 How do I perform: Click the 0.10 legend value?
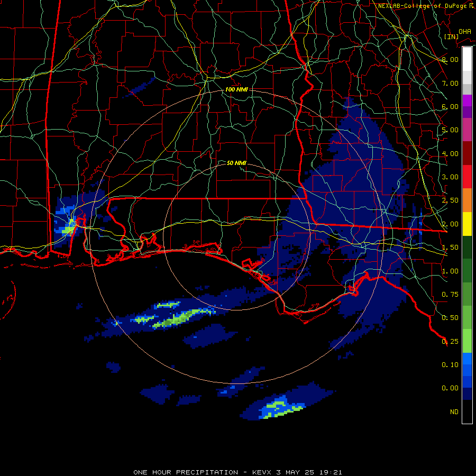[x=450, y=365]
